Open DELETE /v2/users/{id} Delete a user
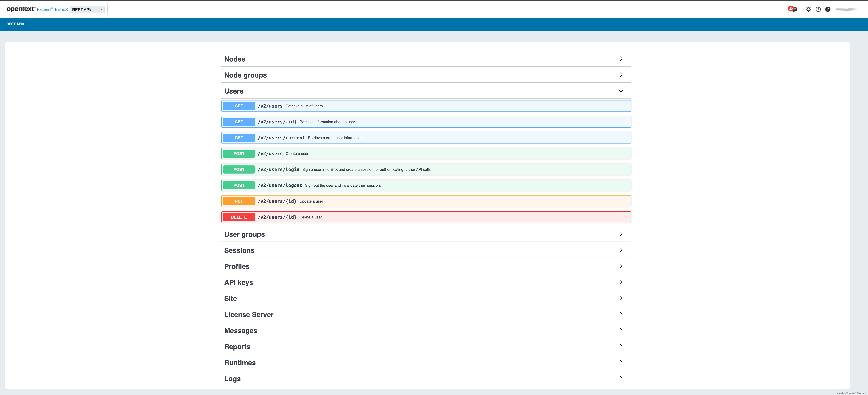 [x=426, y=217]
